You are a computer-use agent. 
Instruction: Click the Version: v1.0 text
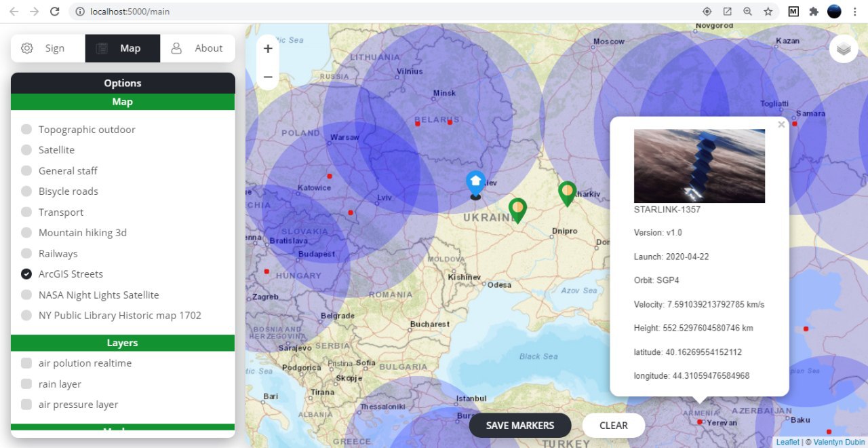tap(658, 233)
